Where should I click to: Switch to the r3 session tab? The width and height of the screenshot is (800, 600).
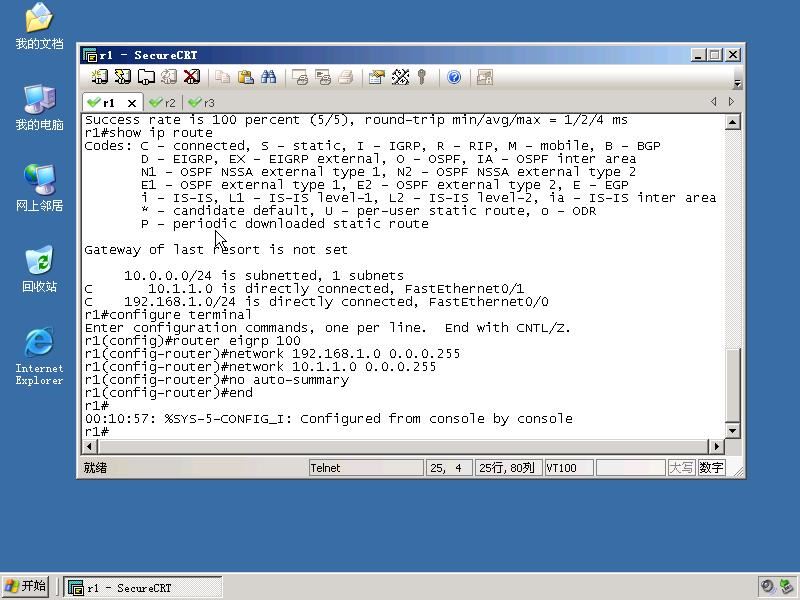pos(202,103)
